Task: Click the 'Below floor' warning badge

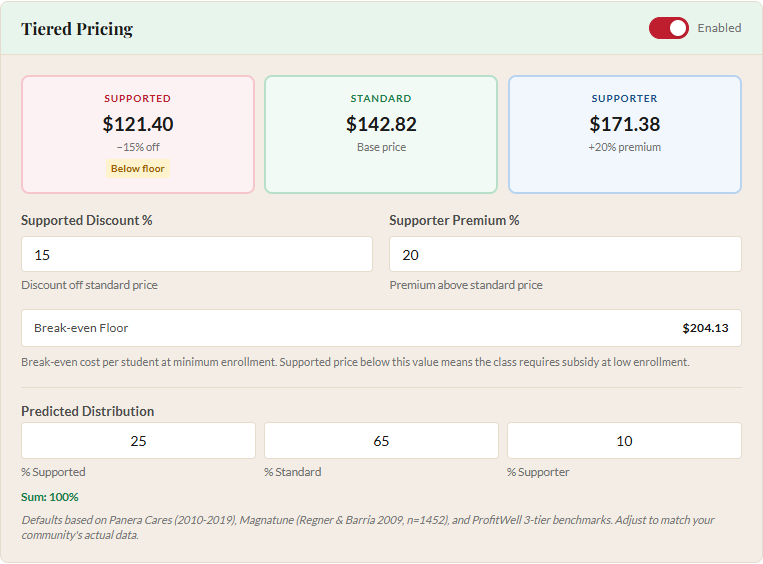Action: pyautogui.click(x=138, y=168)
